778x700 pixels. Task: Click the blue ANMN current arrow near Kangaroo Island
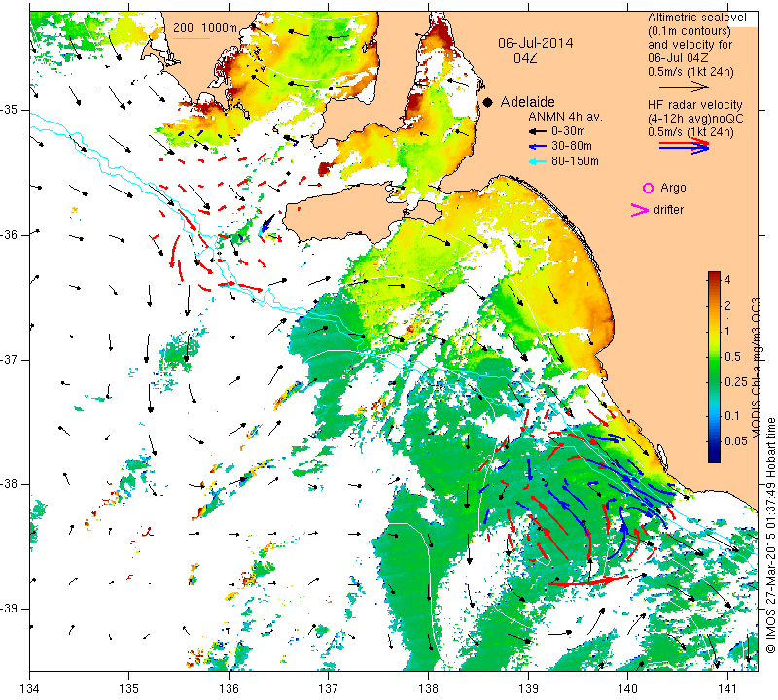tap(267, 224)
